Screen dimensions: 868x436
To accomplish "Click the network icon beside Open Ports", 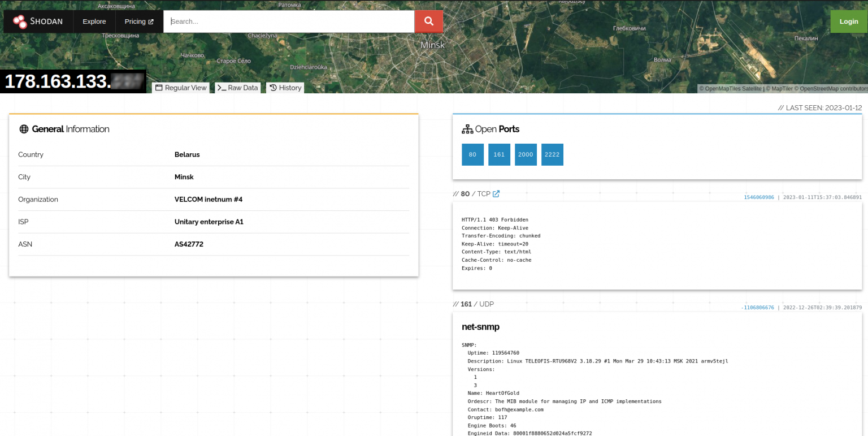I will tap(467, 129).
